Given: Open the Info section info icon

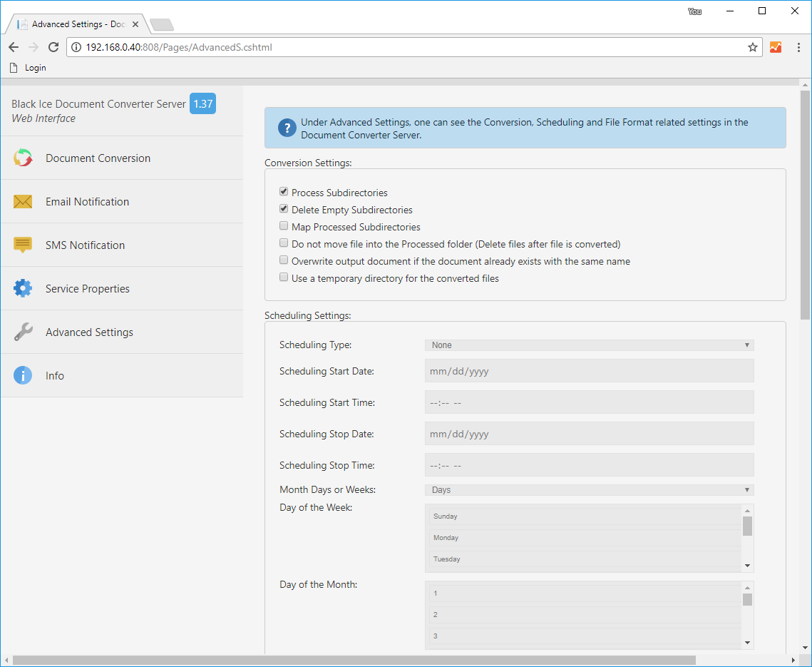Looking at the screenshot, I should pyautogui.click(x=22, y=375).
